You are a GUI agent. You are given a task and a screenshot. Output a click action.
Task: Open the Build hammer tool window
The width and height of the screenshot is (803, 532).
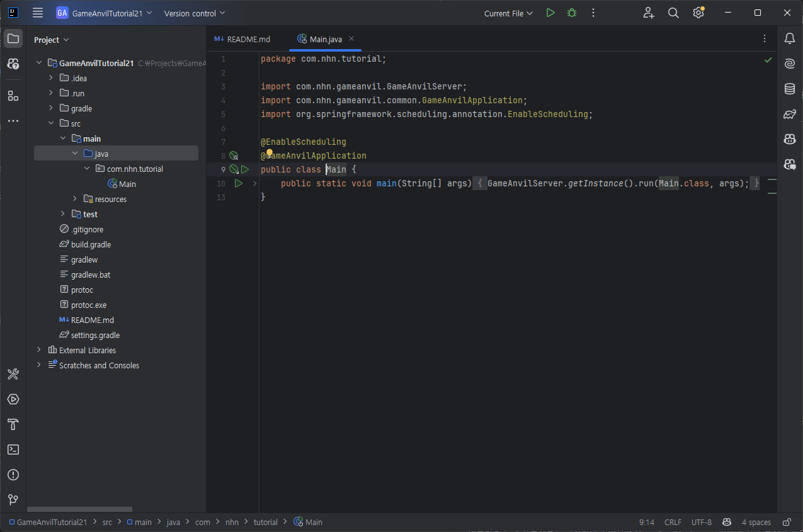pyautogui.click(x=13, y=424)
